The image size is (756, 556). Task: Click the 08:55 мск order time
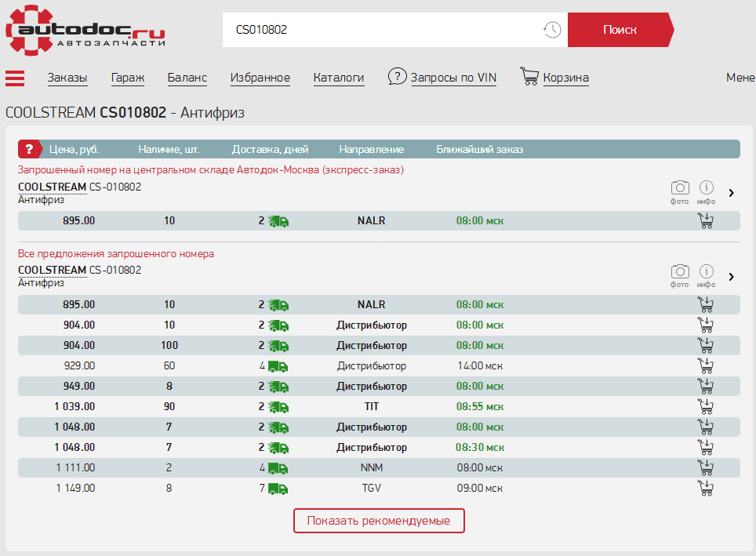coord(480,406)
